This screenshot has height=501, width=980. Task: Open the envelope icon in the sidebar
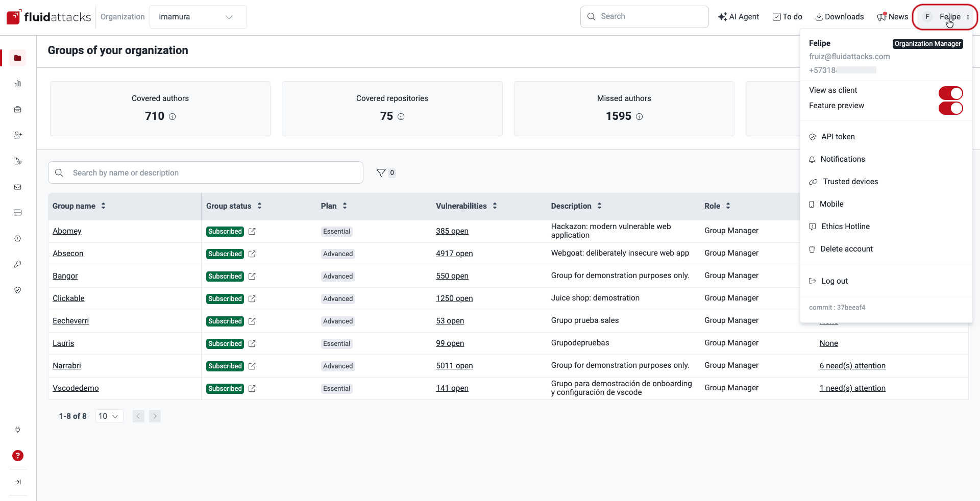18,187
